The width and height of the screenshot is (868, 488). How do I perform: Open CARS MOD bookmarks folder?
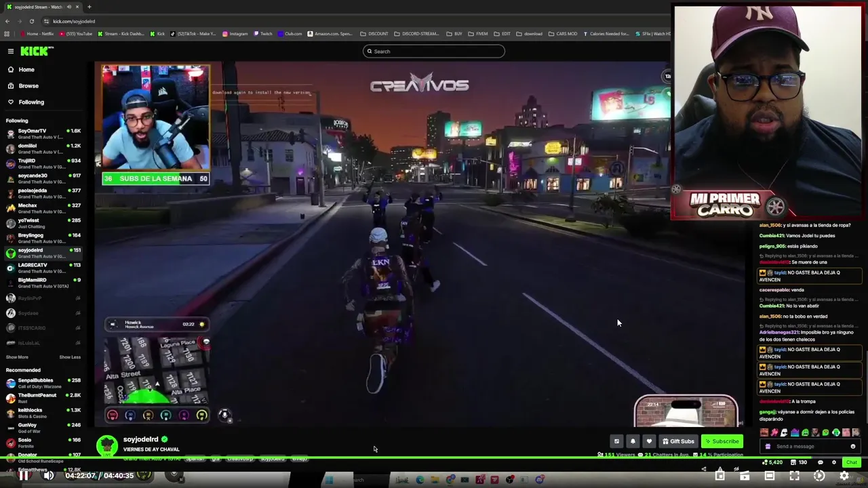pos(563,34)
